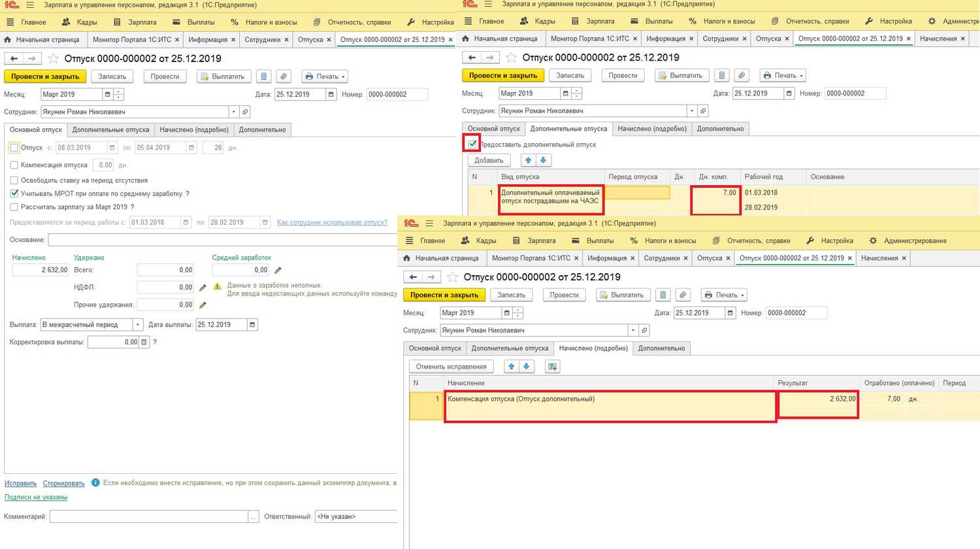Click the move up arrow in the Начислено (подробно) table
This screenshot has width=980, height=549.
[x=512, y=367]
